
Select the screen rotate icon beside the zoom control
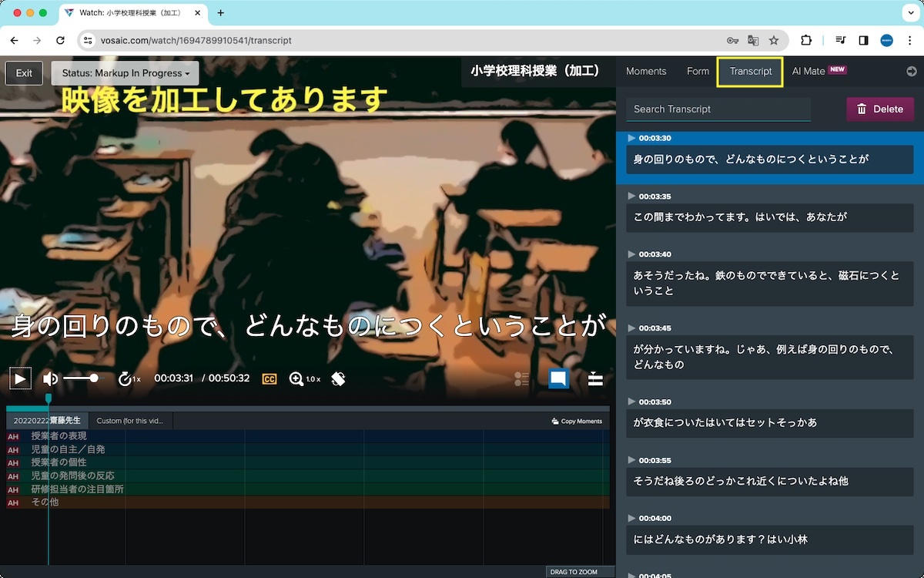pyautogui.click(x=337, y=378)
